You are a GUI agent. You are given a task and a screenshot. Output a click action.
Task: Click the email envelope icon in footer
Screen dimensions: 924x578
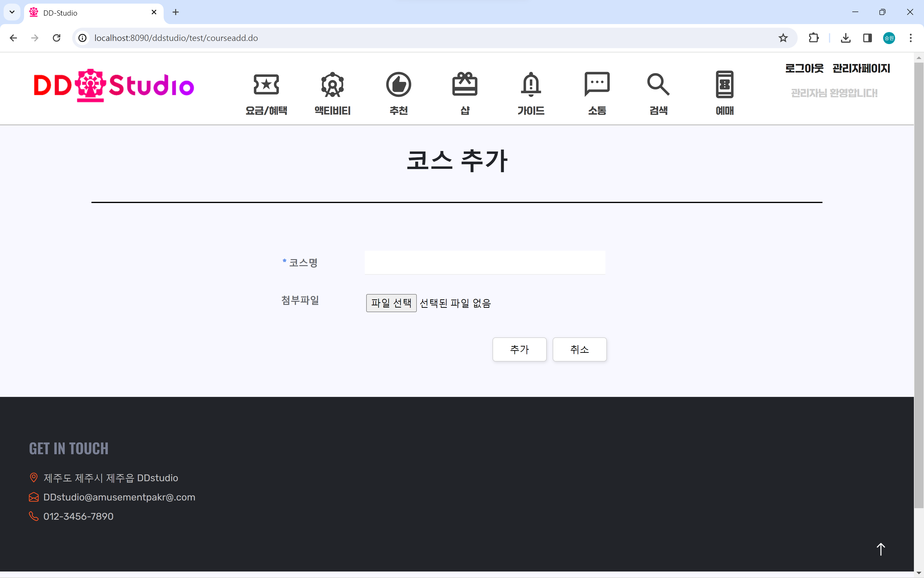(34, 497)
